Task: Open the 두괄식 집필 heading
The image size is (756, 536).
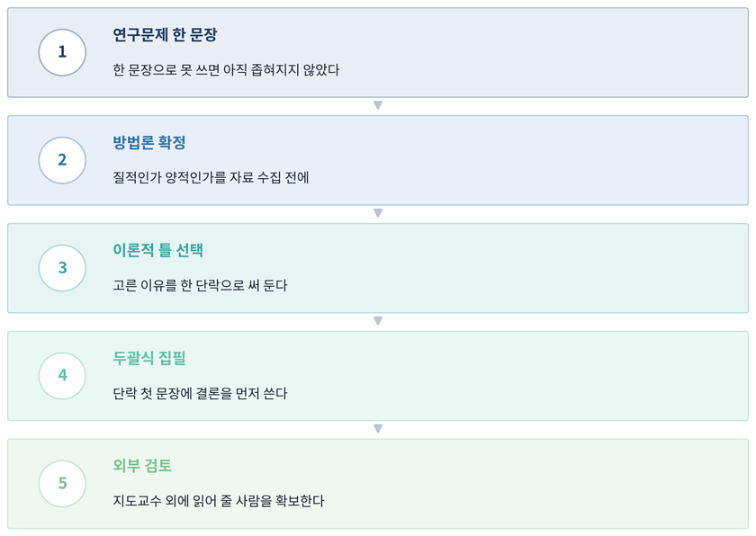Action: click(x=149, y=358)
